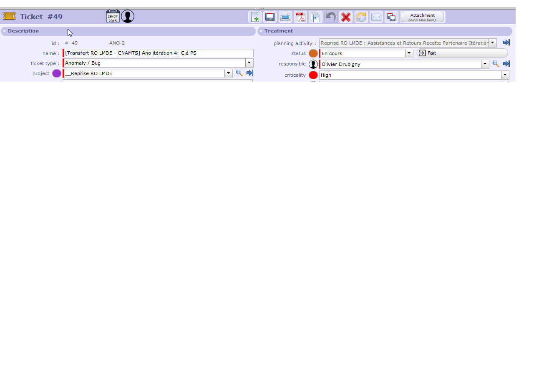This screenshot has height=392, width=539.
Task: Delete the ticket with the red X
Action: click(346, 17)
